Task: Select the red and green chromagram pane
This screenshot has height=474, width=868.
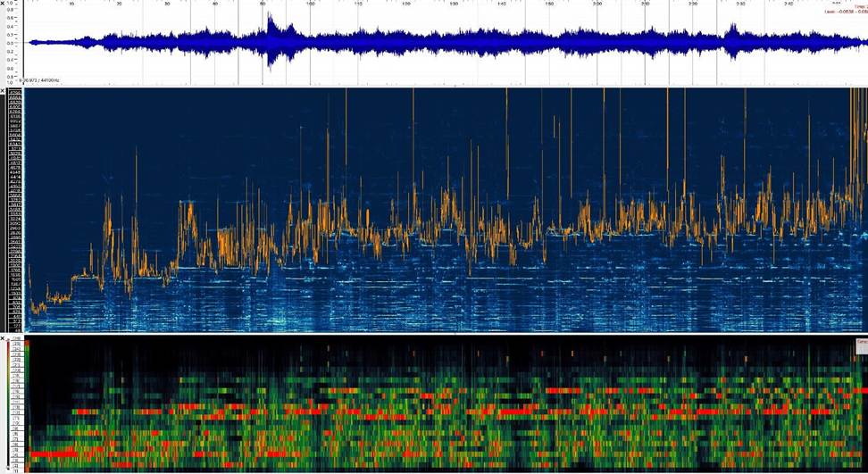Action: 446,403
